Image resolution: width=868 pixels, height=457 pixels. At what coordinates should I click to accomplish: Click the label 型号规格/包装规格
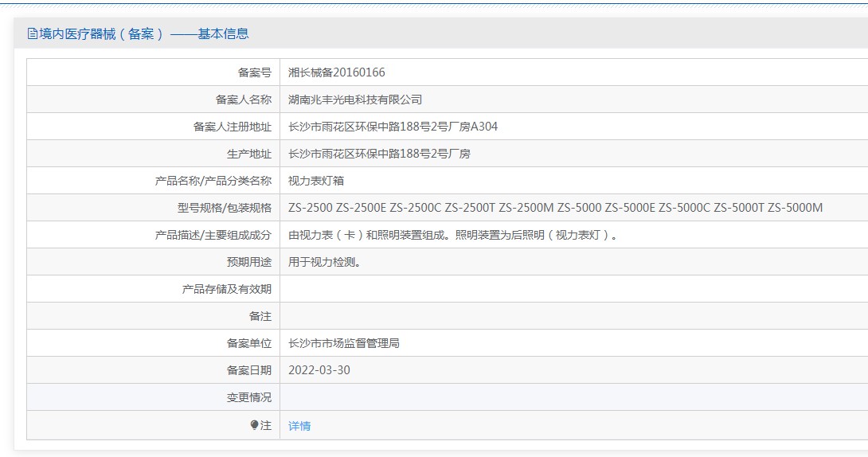[225, 208]
